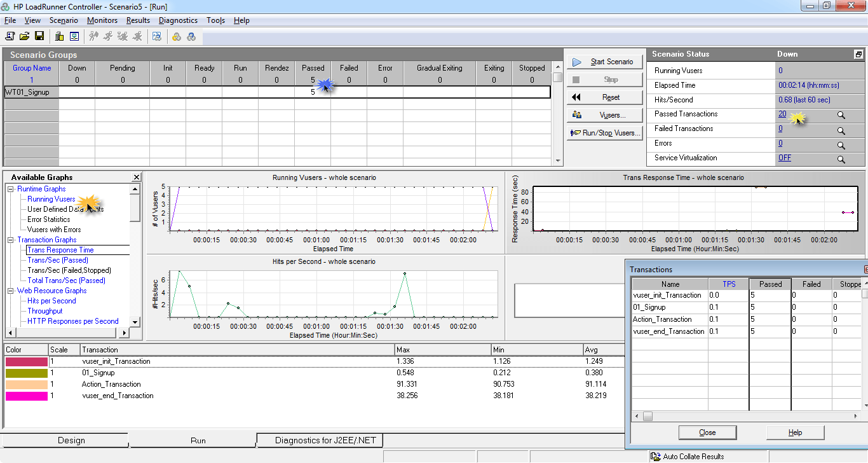Close the Available Graphs panel
Image resolution: width=868 pixels, height=463 pixels.
point(136,177)
